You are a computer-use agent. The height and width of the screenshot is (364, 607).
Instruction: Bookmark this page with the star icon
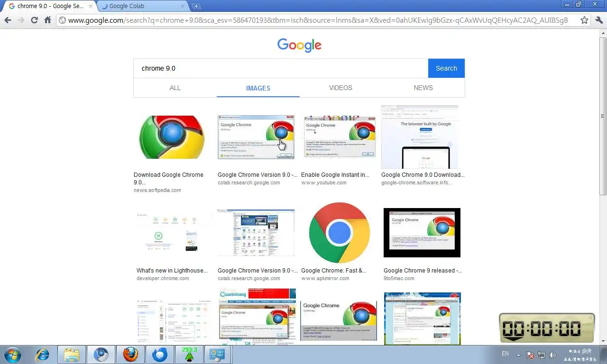point(584,20)
